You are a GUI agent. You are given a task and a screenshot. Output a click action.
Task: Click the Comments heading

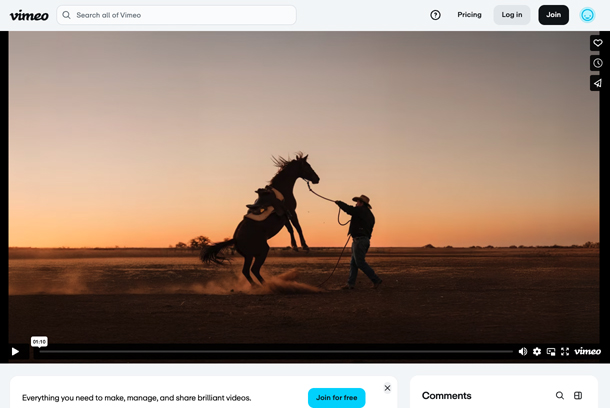pyautogui.click(x=447, y=396)
